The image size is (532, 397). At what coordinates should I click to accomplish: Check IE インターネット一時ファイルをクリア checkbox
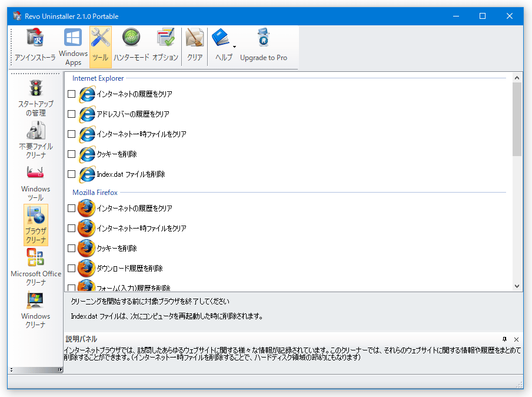click(71, 134)
